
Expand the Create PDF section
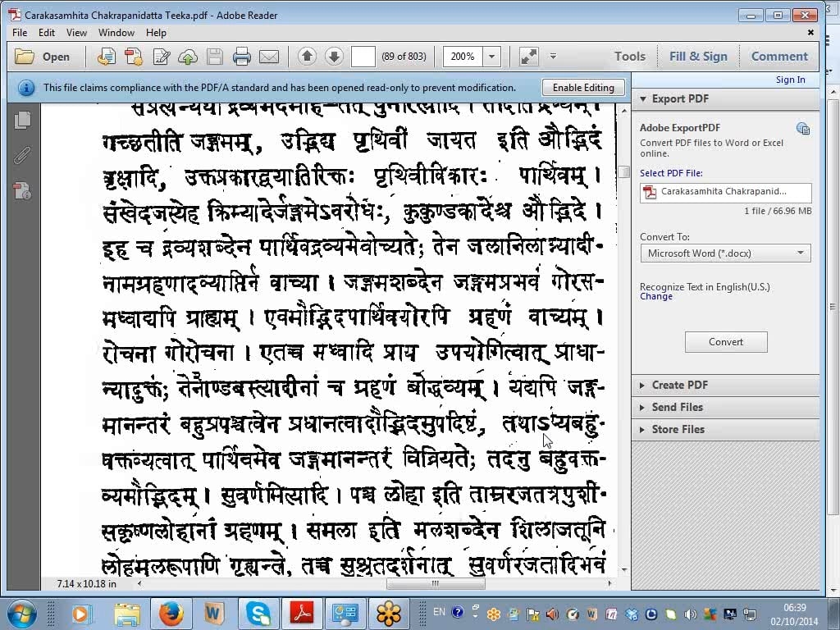[679, 385]
